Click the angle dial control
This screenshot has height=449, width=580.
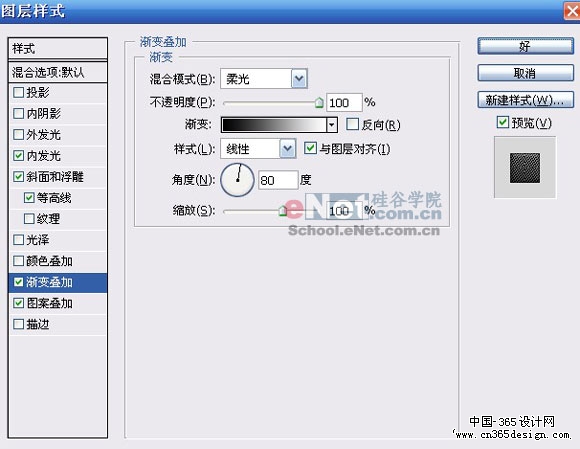pos(237,180)
